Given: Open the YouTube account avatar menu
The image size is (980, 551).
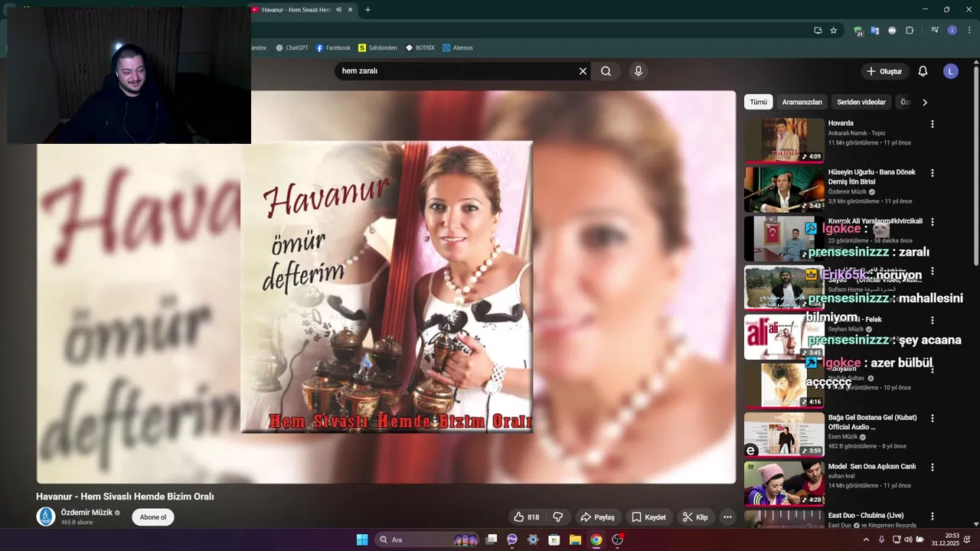Looking at the screenshot, I should point(951,71).
